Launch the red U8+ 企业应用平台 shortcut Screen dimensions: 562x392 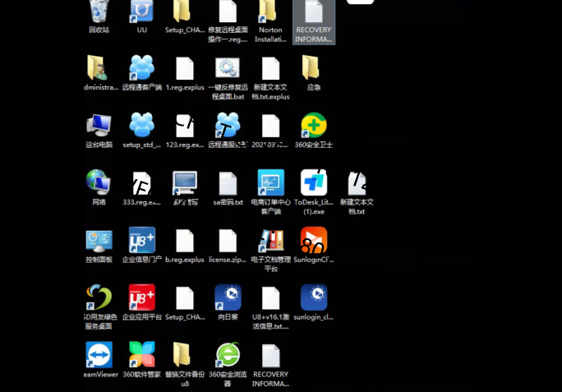[141, 297]
